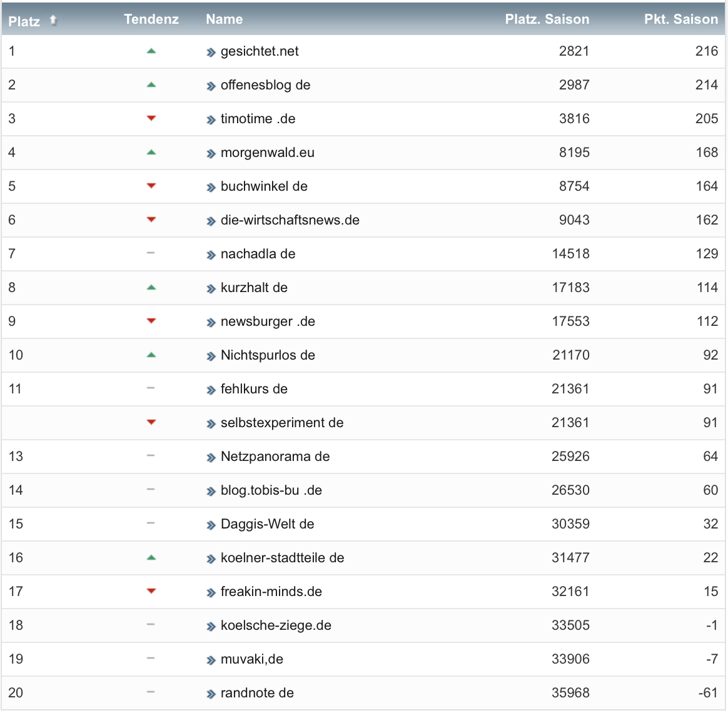
Task: Sort by Platz. Saison column header
Action: click(547, 19)
